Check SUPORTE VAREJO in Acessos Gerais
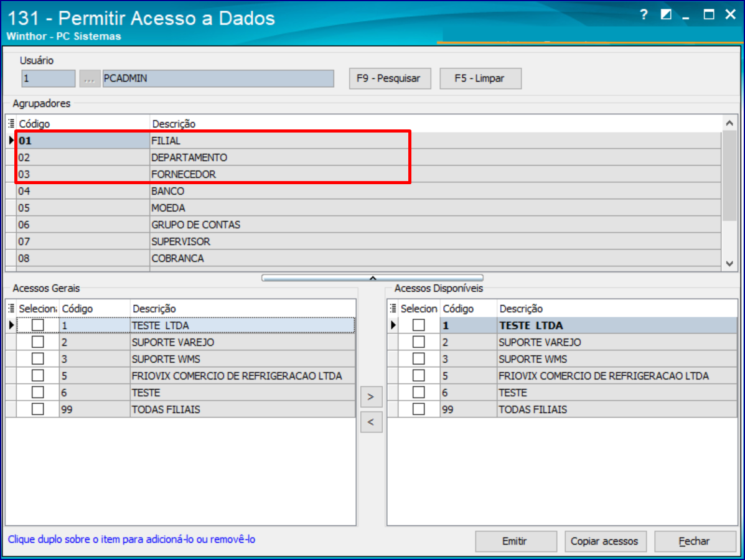The image size is (745, 560). pos(38,342)
